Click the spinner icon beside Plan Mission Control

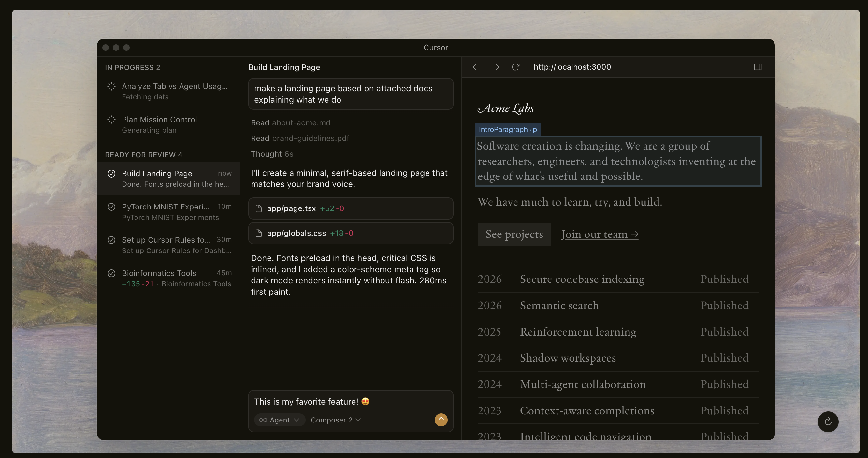click(x=111, y=120)
